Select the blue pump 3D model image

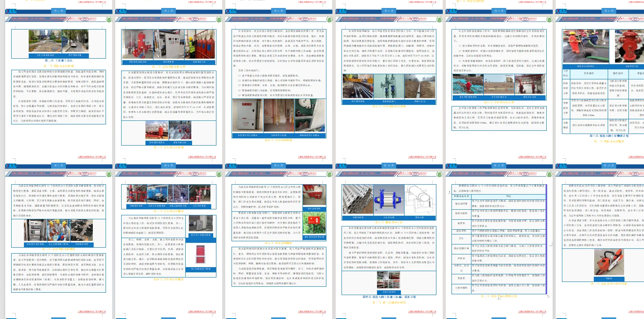[389, 200]
